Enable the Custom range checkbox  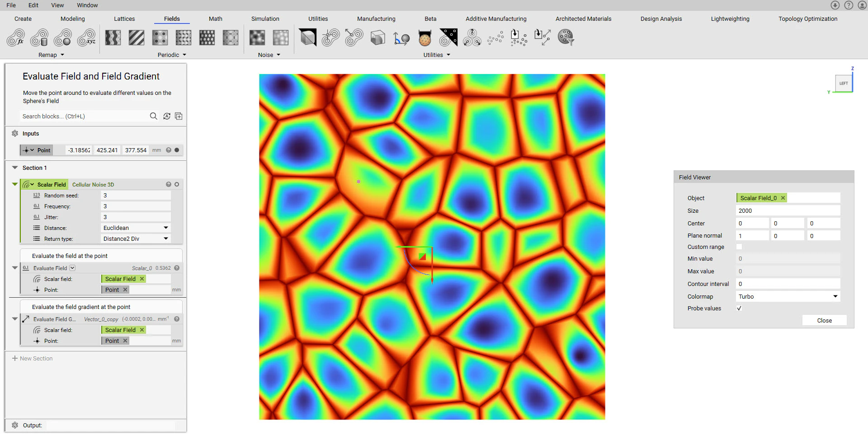(739, 247)
